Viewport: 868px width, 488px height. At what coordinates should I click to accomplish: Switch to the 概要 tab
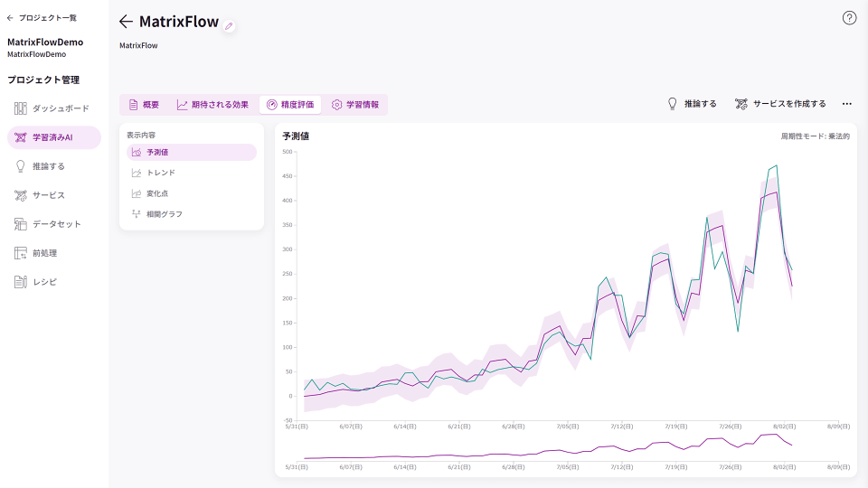pos(144,105)
